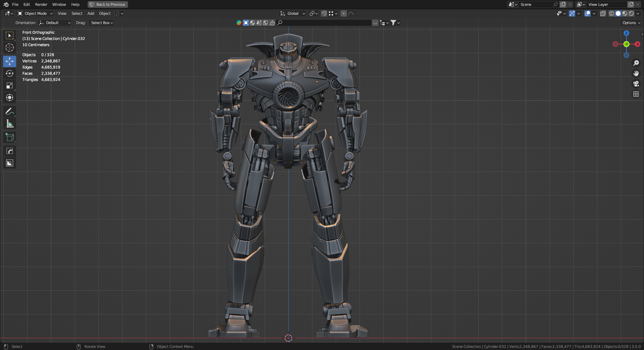Toggle snapping magnet button
644x350 pixels.
tap(324, 13)
